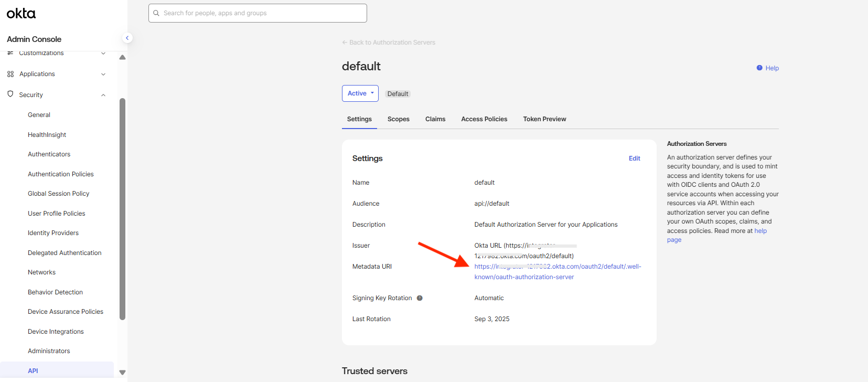Select the Token Preview tab

(544, 119)
